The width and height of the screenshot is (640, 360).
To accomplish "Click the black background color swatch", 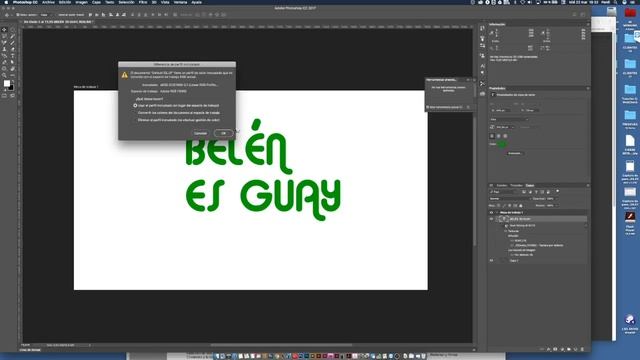I will click(11, 88).
